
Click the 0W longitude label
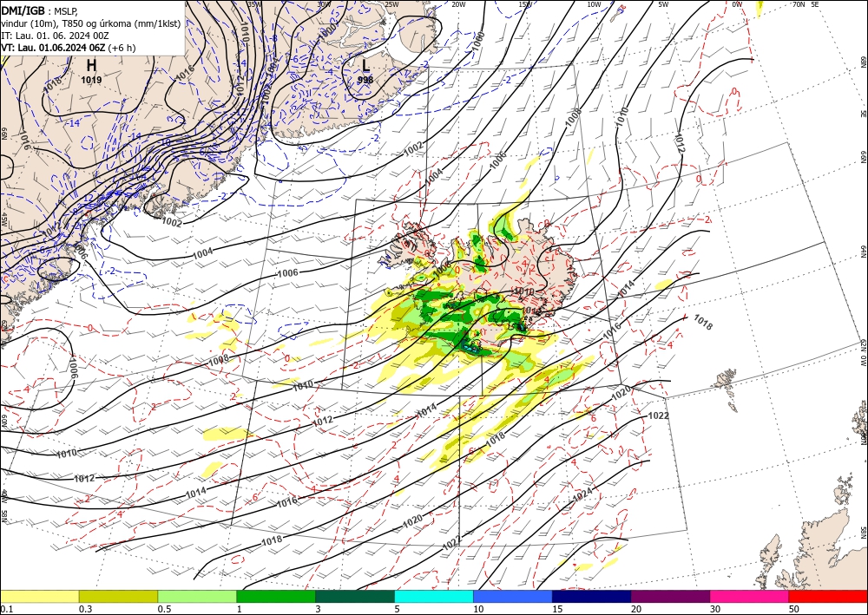pos(737,4)
